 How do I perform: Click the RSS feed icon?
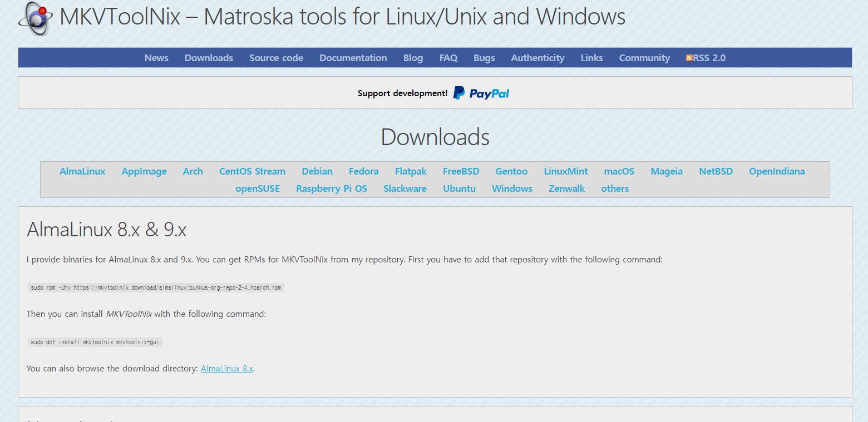point(689,58)
